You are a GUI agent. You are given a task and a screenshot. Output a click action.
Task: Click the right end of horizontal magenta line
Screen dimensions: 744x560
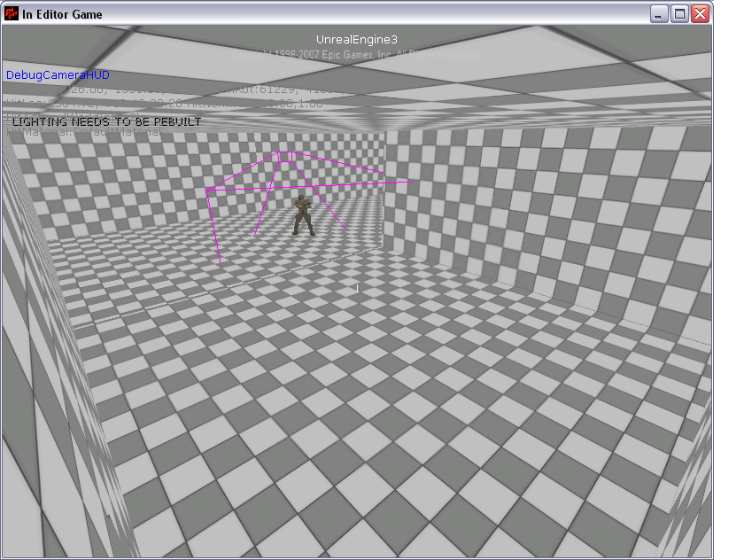point(405,183)
